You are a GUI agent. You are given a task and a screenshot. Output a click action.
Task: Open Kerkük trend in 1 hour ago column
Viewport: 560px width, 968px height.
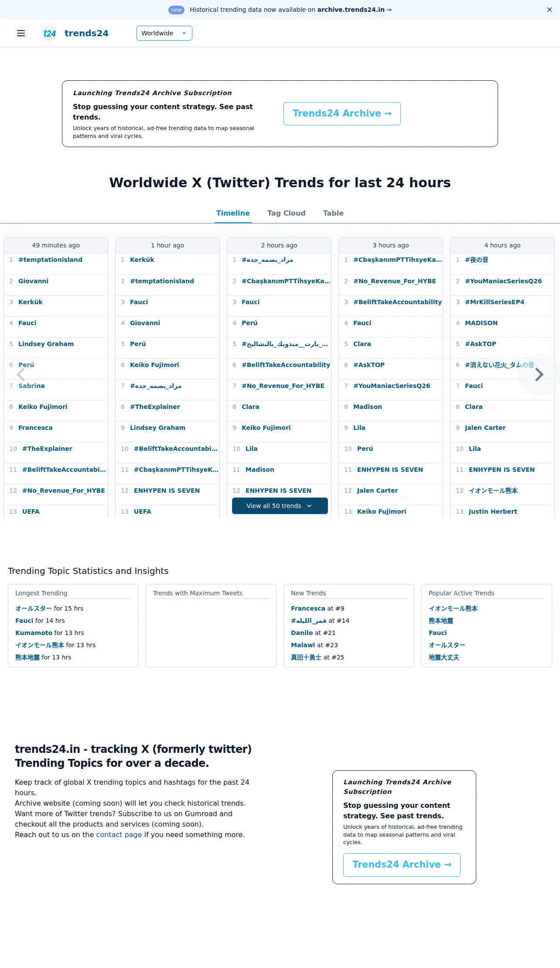(x=142, y=260)
